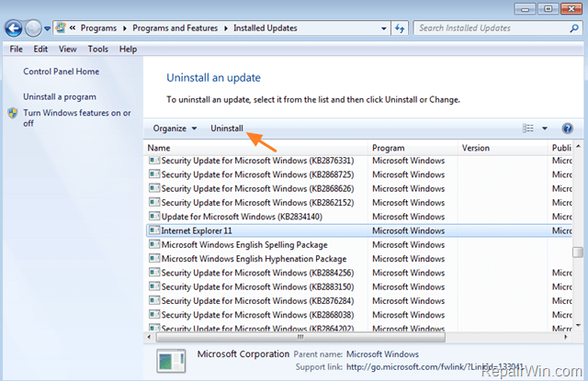Click horizontal scrollbar right arrow
Screen dimensions: 588x381
(x=566, y=337)
